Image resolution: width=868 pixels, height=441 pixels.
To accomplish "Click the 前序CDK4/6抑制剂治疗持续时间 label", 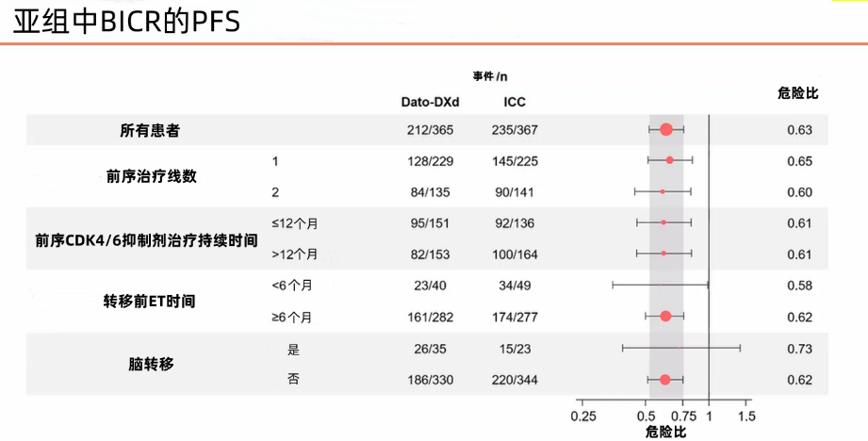I will tap(146, 239).
